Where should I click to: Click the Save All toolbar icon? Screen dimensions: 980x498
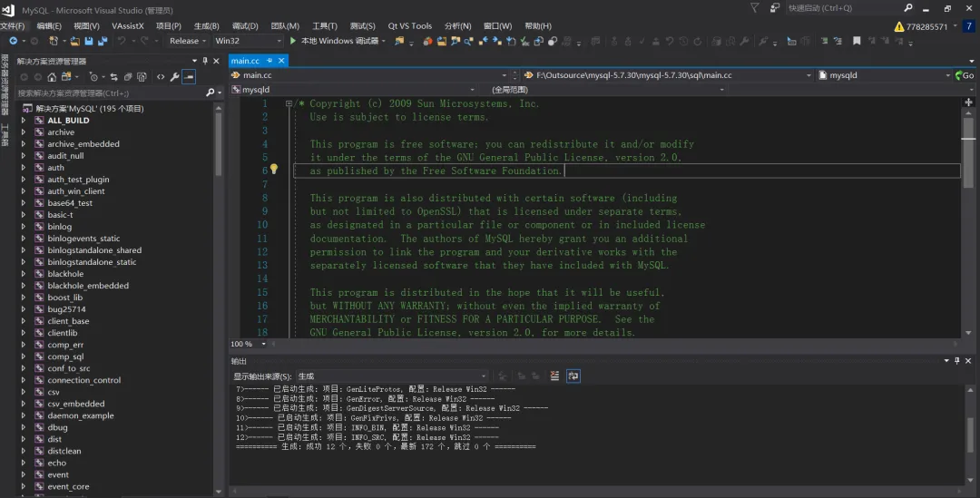click(x=103, y=41)
